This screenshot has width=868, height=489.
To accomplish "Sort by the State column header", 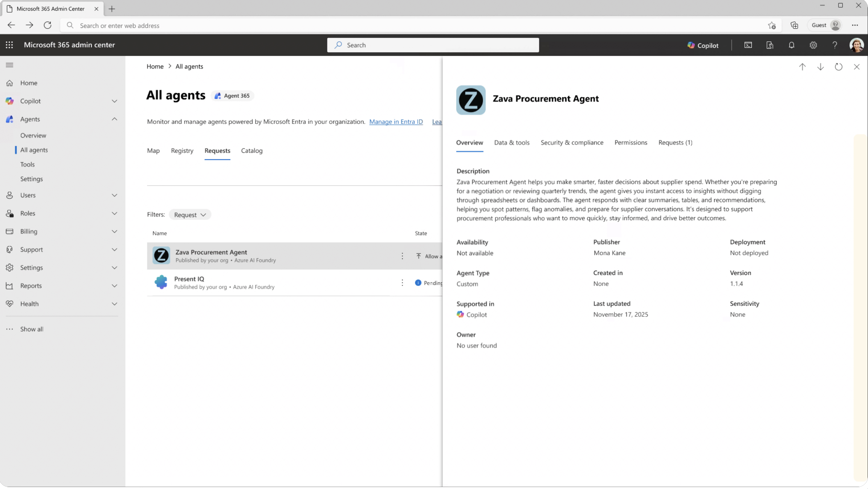I will click(420, 233).
